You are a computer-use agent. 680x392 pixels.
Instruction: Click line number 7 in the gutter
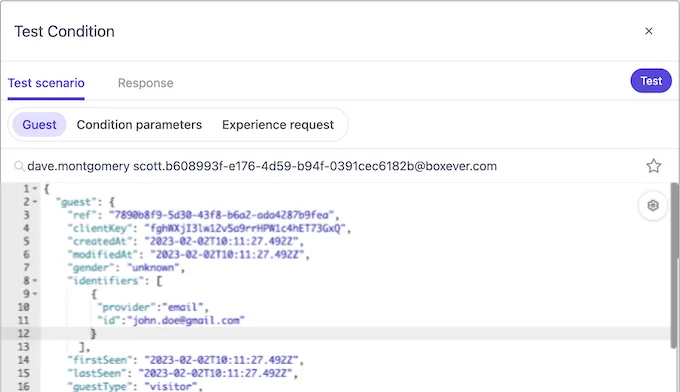pos(26,268)
